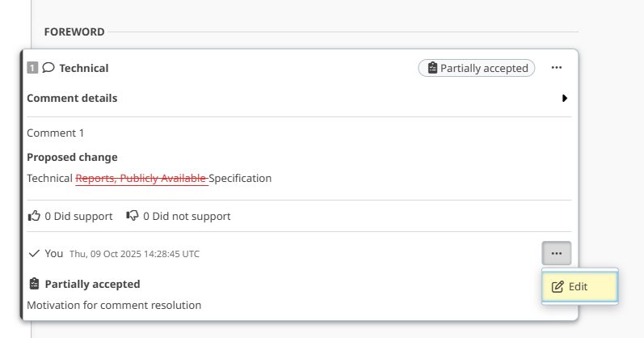
Task: Click the Partially accepted status badge label
Action: pos(484,68)
